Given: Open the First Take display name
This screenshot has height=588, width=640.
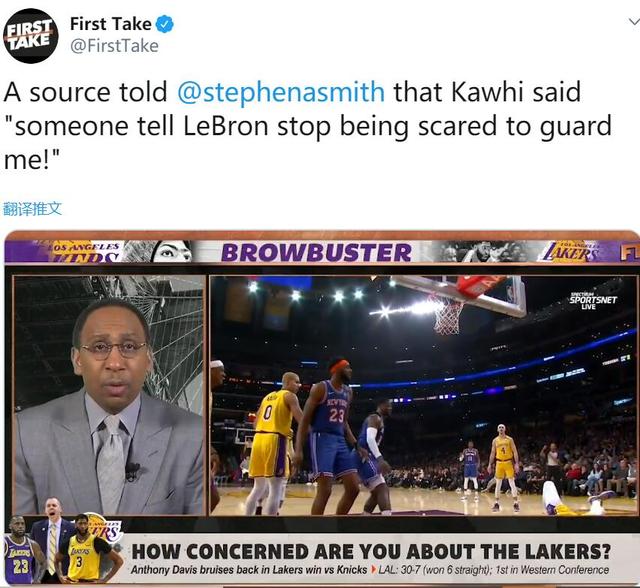Looking at the screenshot, I should (x=111, y=24).
